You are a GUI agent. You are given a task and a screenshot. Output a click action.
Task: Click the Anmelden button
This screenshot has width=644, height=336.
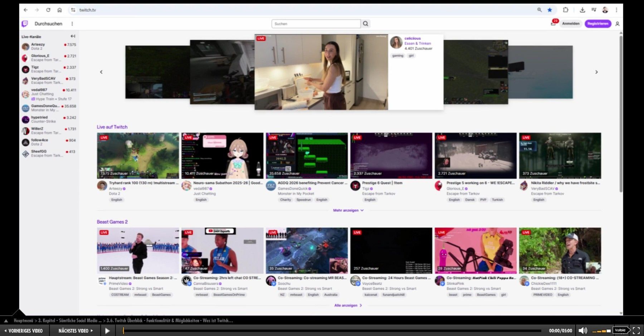[571, 24]
